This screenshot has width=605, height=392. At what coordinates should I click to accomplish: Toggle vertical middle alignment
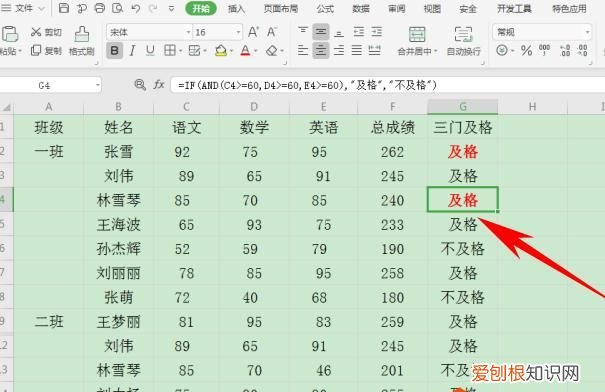(x=321, y=32)
